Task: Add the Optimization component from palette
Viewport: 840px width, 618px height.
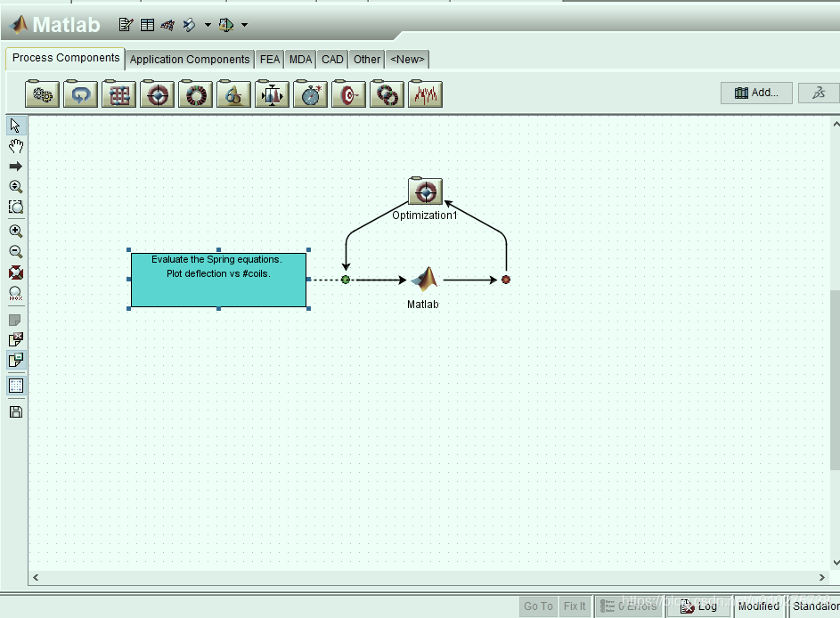Action: tap(159, 94)
